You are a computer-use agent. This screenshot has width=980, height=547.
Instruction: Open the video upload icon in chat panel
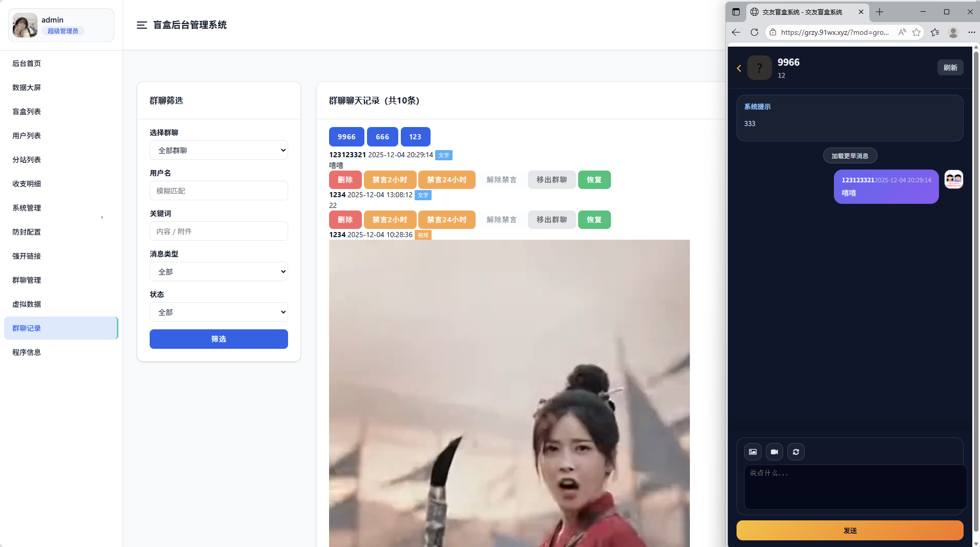[774, 452]
